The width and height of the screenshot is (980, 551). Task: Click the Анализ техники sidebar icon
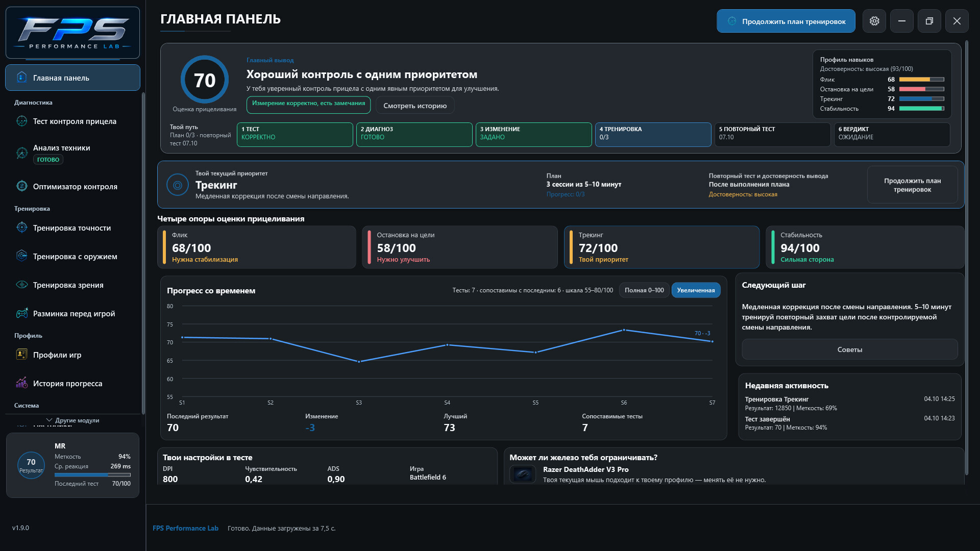(x=21, y=153)
